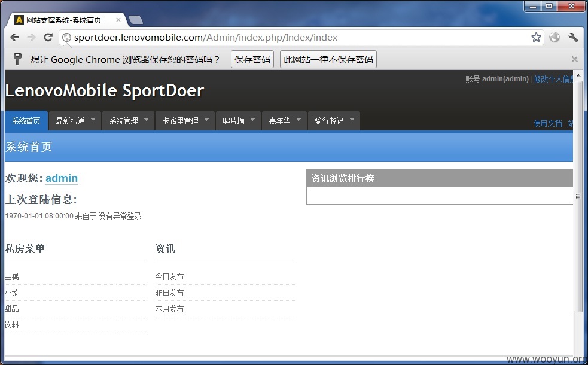
Task: Bookmark the page with the star icon
Action: click(x=536, y=37)
